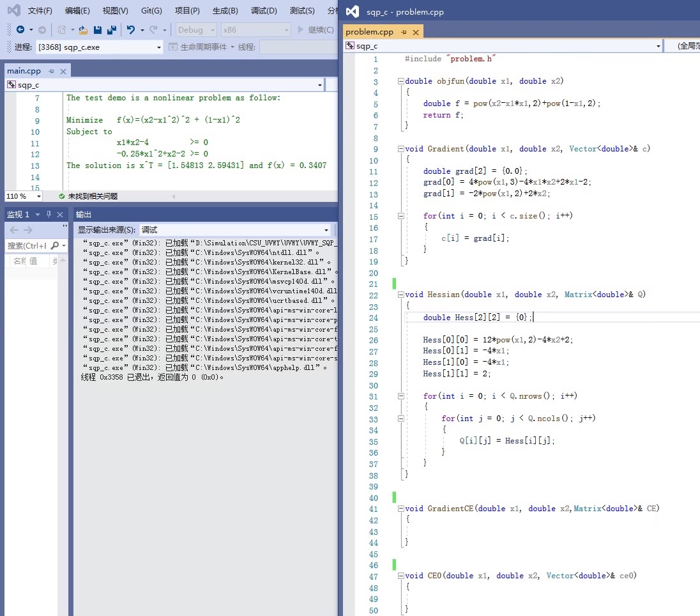Viewport: 700px width, 616px height.
Task: Open the 110 % zoom dropdown
Action: pyautogui.click(x=39, y=196)
